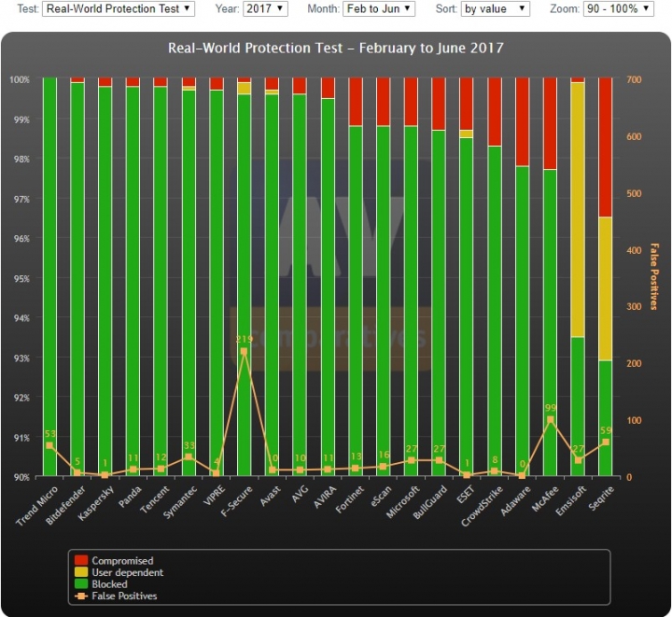
Task: Open the Year 2017 dropdown
Action: pyautogui.click(x=265, y=8)
